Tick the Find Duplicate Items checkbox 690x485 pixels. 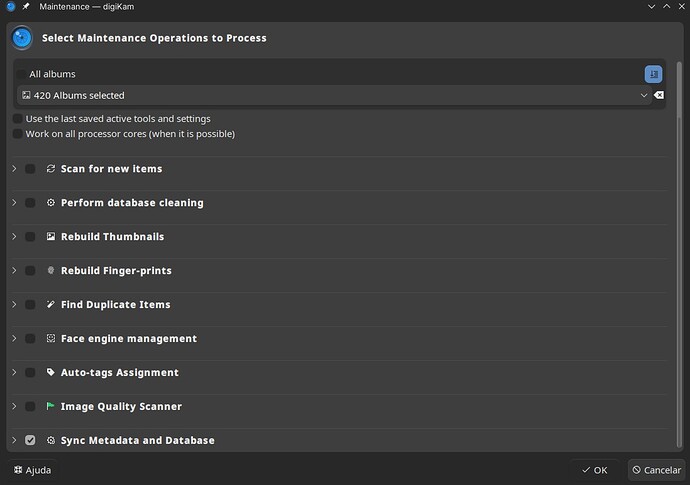click(x=30, y=304)
